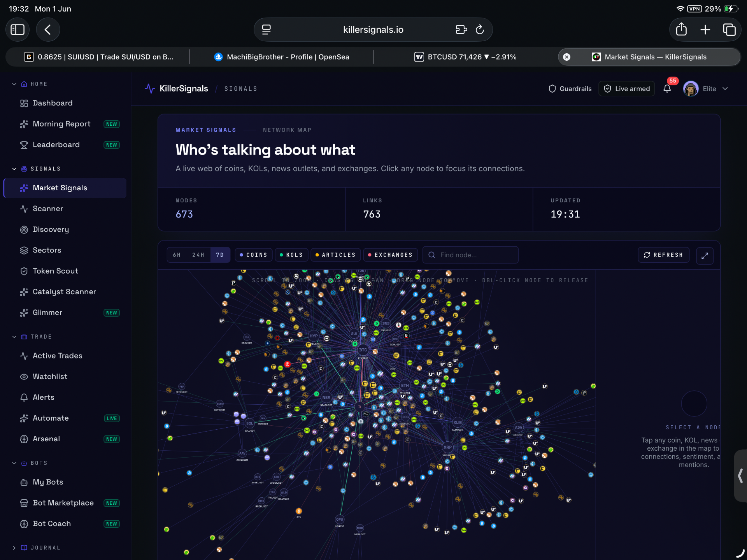This screenshot has width=747, height=560.
Task: Click the Arsenal icon in sidebar
Action: 24,439
